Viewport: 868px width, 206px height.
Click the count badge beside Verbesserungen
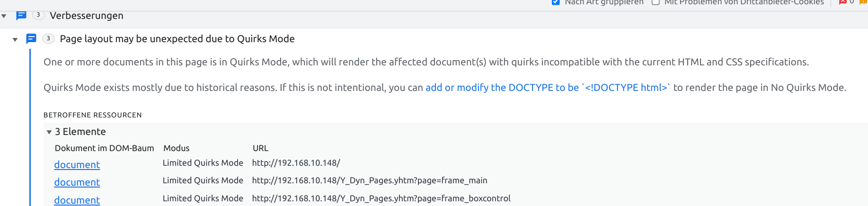[x=38, y=15]
